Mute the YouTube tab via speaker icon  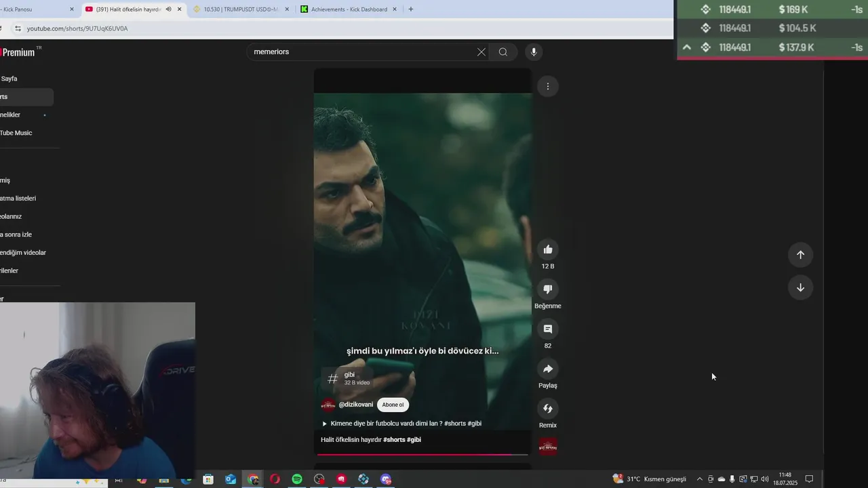(168, 9)
